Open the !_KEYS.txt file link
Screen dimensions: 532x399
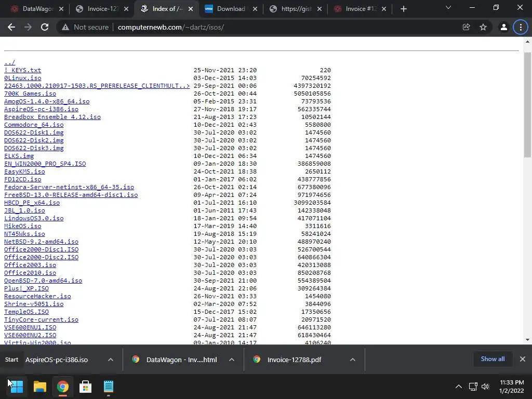point(22,70)
